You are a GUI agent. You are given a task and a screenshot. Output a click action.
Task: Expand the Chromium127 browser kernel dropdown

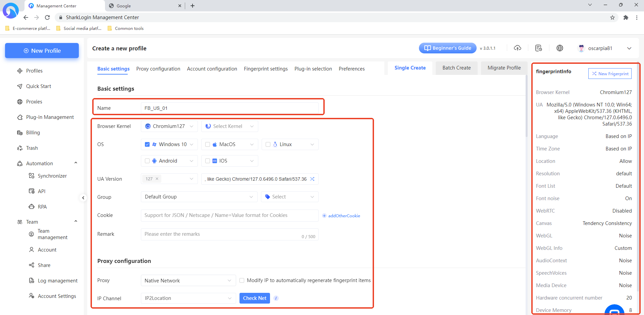pyautogui.click(x=169, y=126)
